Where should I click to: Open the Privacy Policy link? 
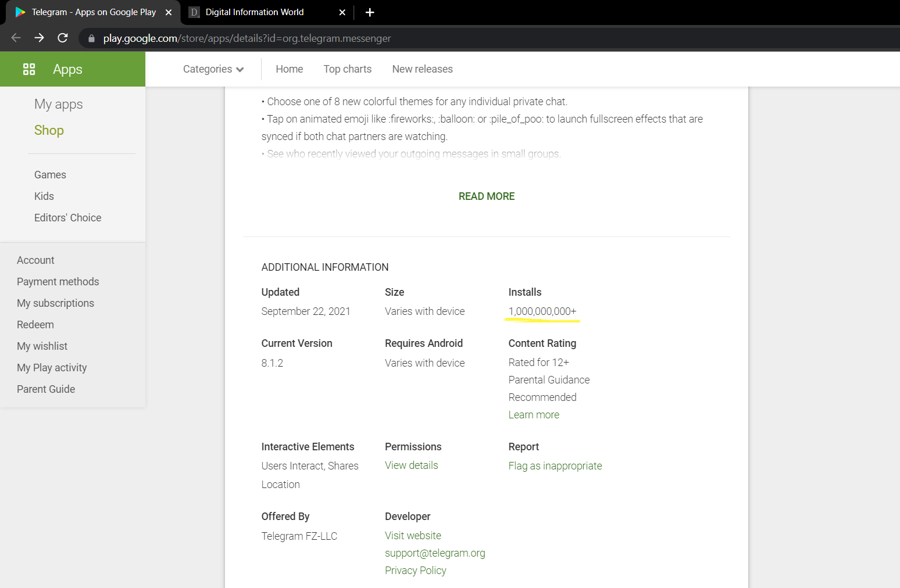[416, 571]
